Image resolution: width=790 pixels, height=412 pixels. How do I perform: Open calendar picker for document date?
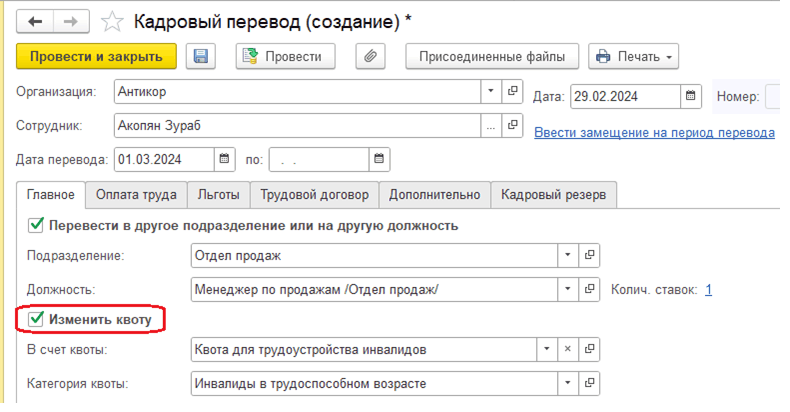click(691, 97)
